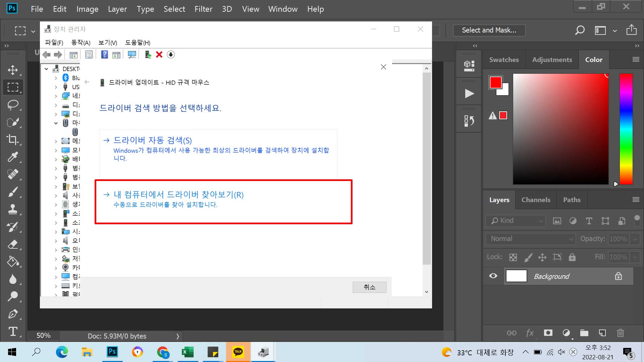Screen dimensions: 644x362
Task: Choose 내 컴퓨터에서 드라이버 찾아보기 option
Action: tap(178, 195)
